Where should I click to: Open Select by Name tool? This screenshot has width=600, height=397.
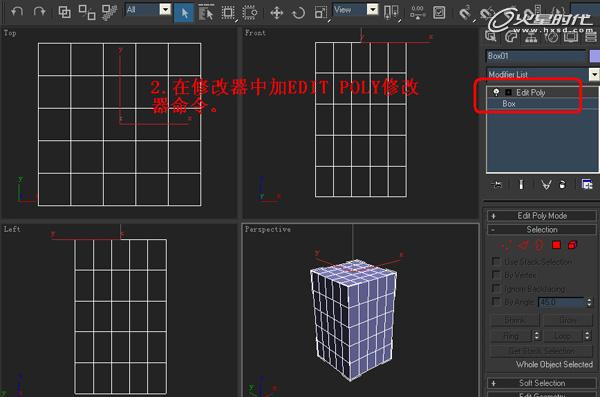pyautogui.click(x=206, y=13)
